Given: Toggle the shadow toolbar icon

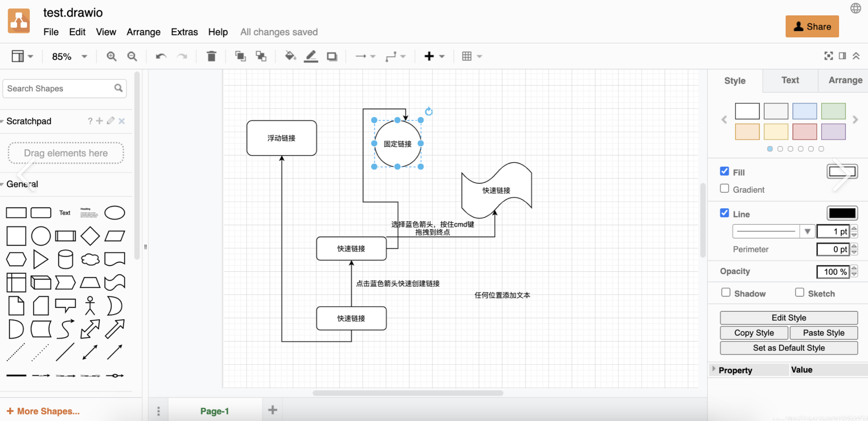Looking at the screenshot, I should pyautogui.click(x=332, y=56).
